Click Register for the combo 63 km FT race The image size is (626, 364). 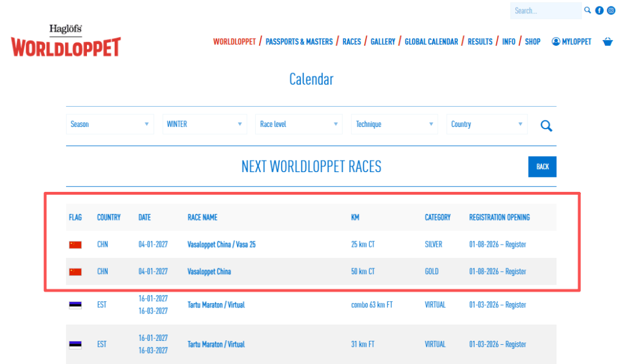tap(515, 305)
